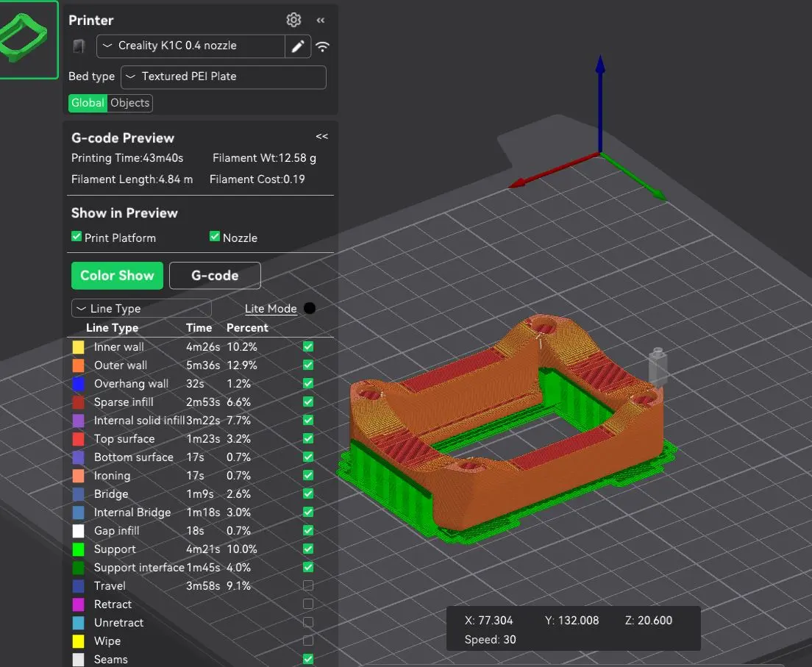The width and height of the screenshot is (812, 667).
Task: Open the Line Type view dropdown
Action: click(x=141, y=309)
